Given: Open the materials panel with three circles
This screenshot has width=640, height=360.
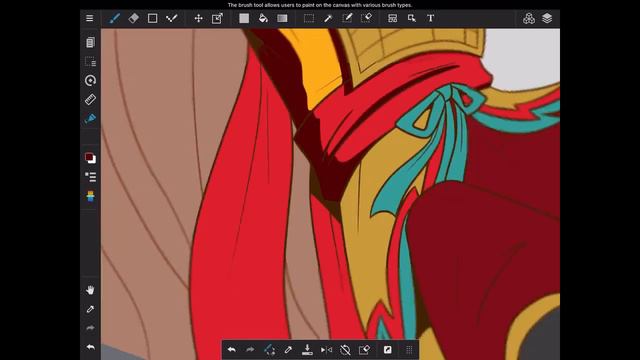Looking at the screenshot, I should tap(529, 18).
